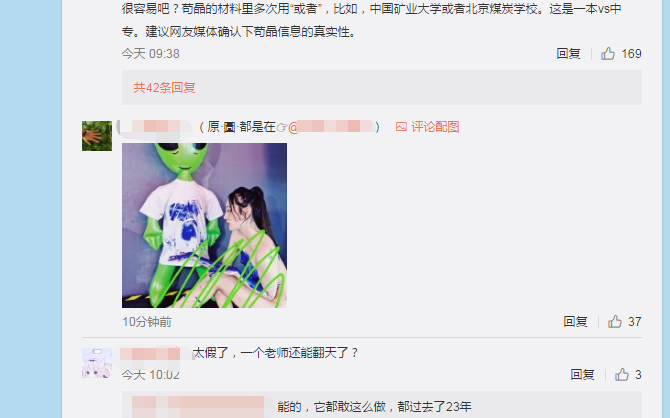Image resolution: width=670 pixels, height=418 pixels.
Task: Click the 今天 09:38 timestamp
Action: coord(150,54)
